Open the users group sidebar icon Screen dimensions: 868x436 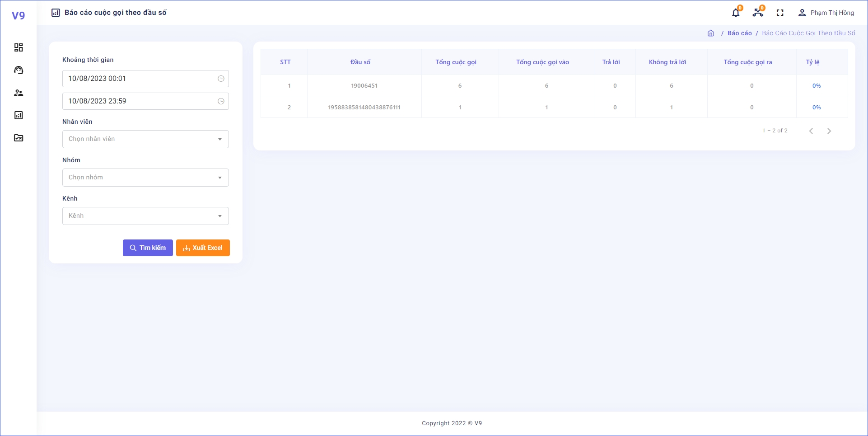tap(19, 93)
